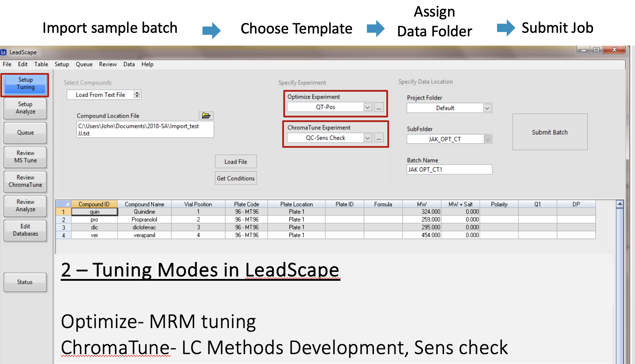The image size is (635, 364).
Task: Open the Table menu
Action: [41, 64]
